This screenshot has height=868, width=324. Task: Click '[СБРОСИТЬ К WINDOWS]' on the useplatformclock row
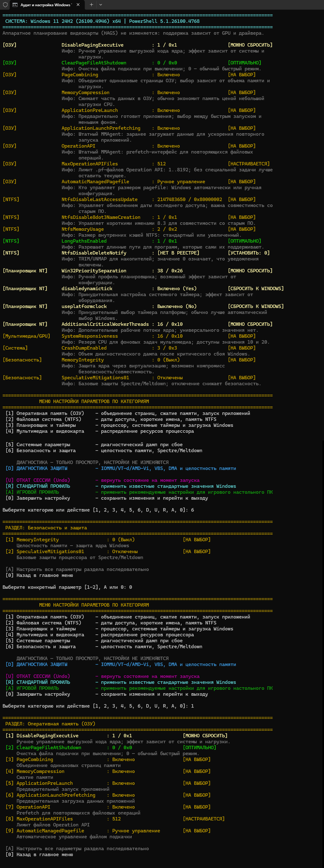pos(256,306)
